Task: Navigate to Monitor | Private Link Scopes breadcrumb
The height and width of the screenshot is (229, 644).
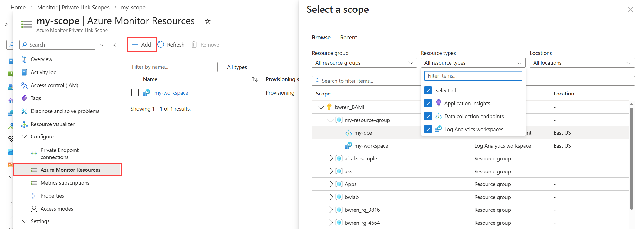Action: click(73, 8)
